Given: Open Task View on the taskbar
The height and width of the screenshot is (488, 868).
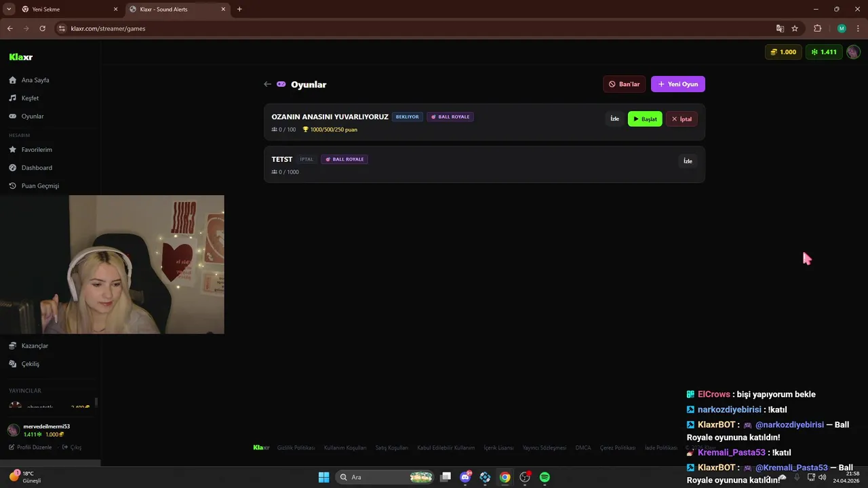Looking at the screenshot, I should [446, 477].
